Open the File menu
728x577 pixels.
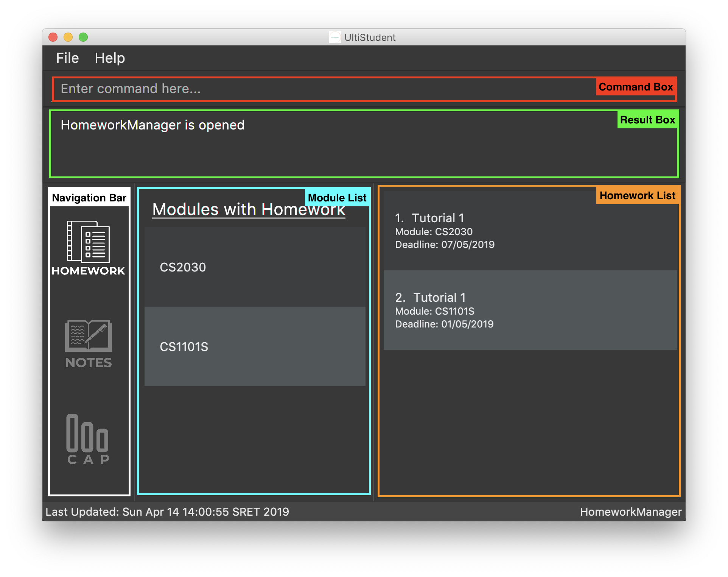67,58
